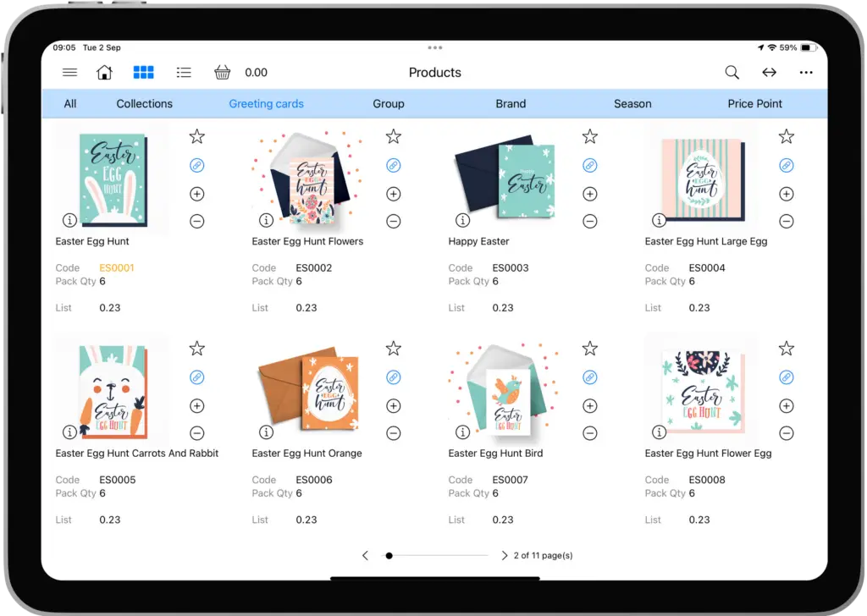Switch to grid view

point(144,73)
